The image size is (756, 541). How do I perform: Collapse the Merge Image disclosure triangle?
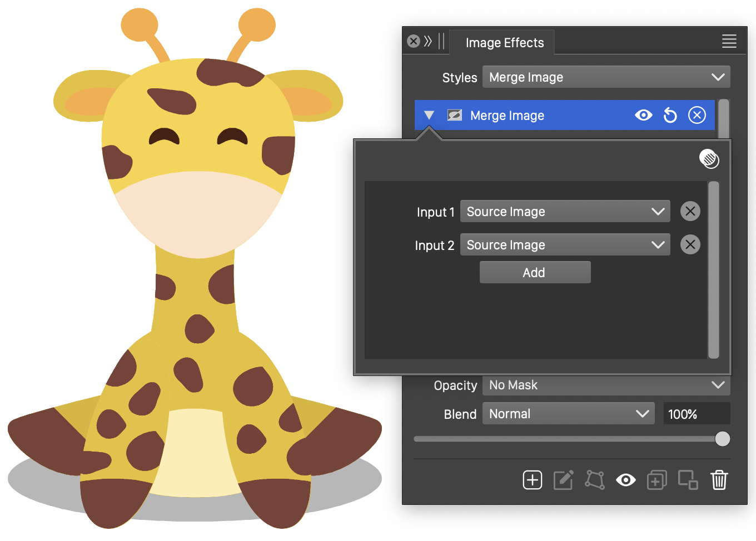click(x=429, y=116)
